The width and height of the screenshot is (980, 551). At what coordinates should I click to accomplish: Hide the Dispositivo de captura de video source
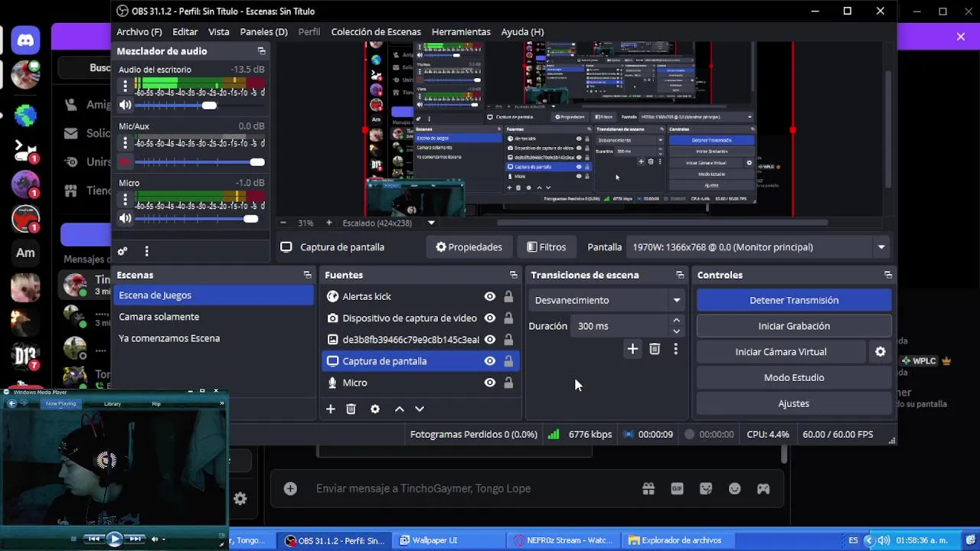click(490, 318)
